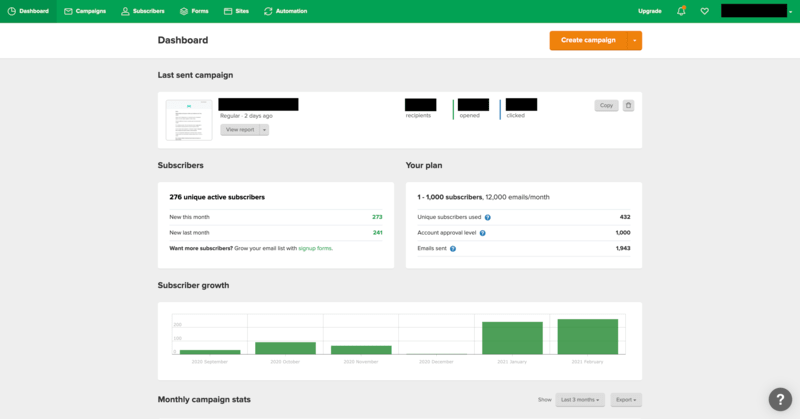Open the Export dropdown

pos(626,400)
